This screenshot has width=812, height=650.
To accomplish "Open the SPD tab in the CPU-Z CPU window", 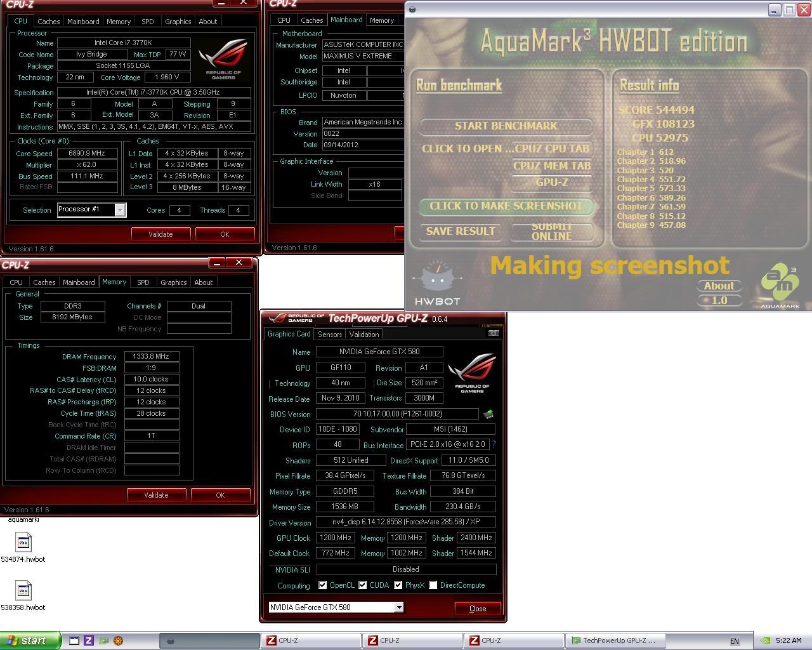I will tap(147, 22).
